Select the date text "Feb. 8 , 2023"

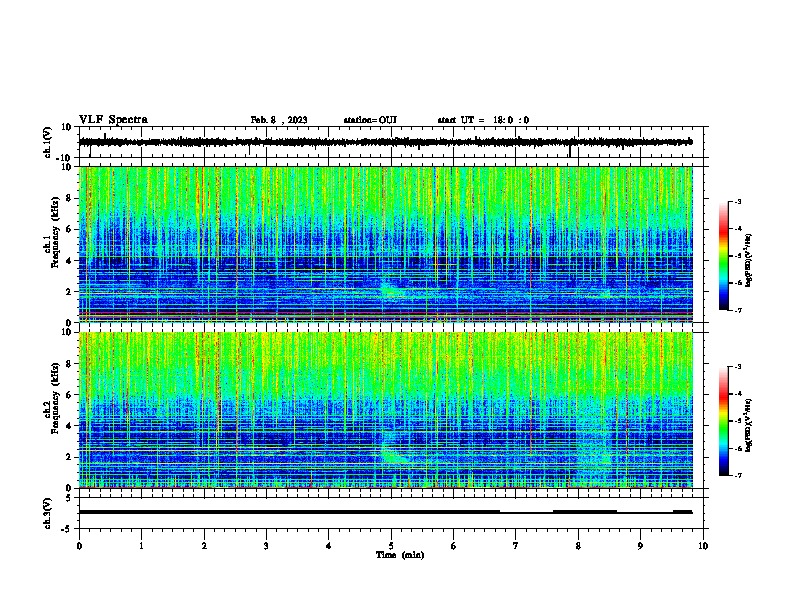279,120
